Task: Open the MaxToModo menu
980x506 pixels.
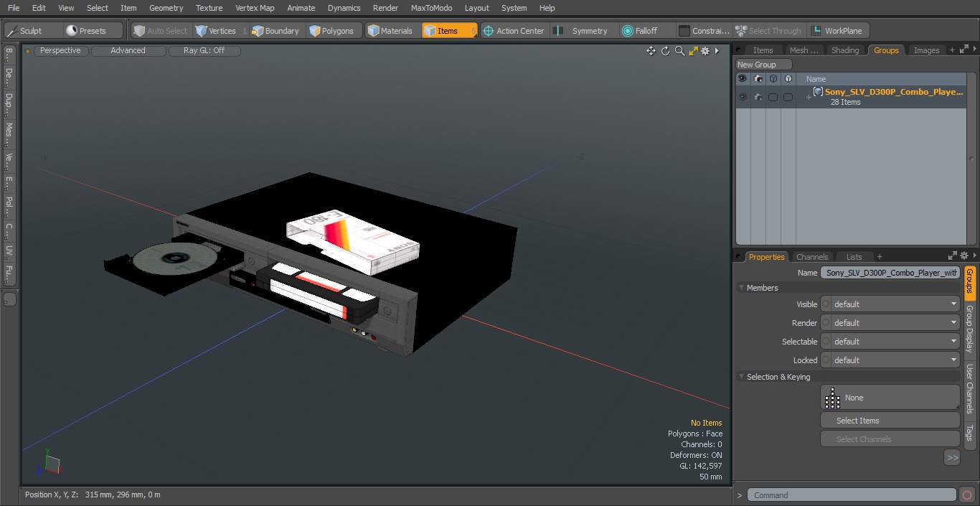Action: tap(431, 8)
